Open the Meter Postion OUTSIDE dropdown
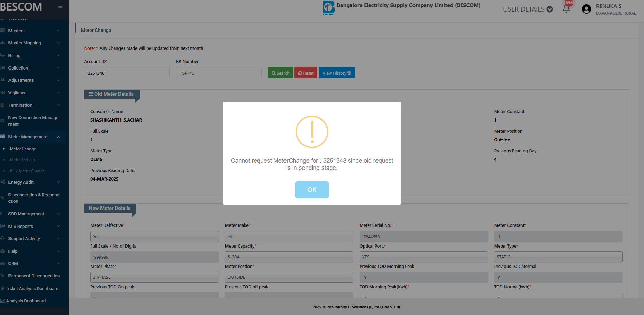The width and height of the screenshot is (644, 315). 289,277
